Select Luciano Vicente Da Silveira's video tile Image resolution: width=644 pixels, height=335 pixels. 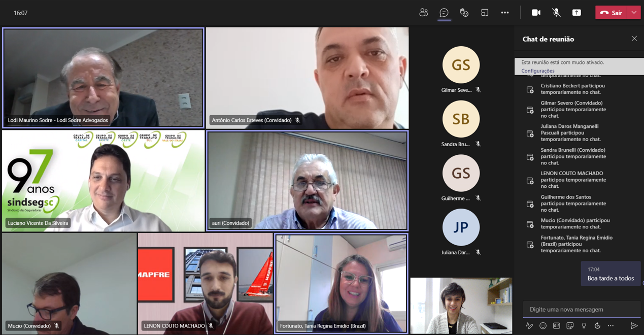pos(103,181)
